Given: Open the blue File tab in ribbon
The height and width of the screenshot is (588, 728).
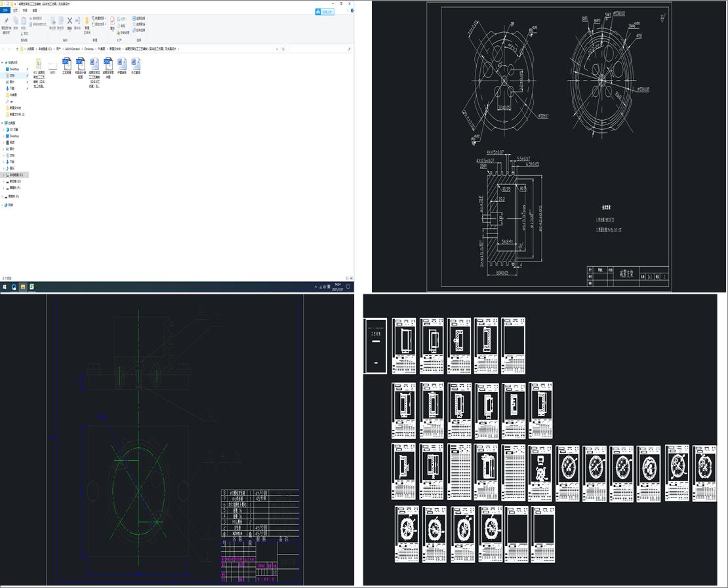Looking at the screenshot, I should (x=5, y=10).
